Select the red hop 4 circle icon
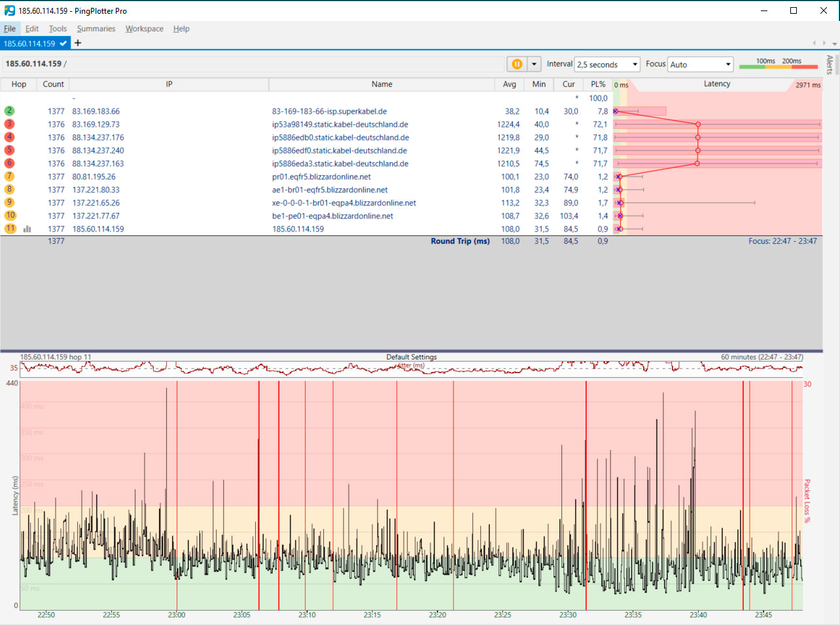This screenshot has width=840, height=625. pos(9,137)
